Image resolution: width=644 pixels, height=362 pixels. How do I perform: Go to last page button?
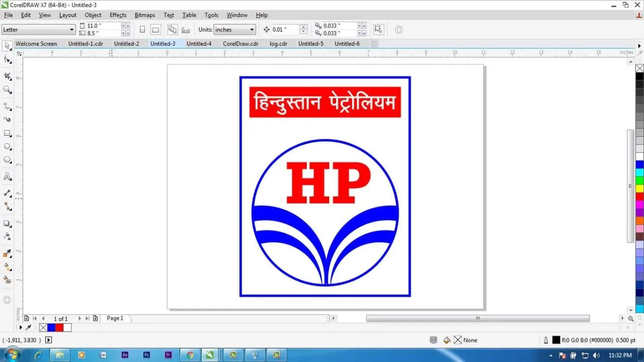click(x=88, y=318)
